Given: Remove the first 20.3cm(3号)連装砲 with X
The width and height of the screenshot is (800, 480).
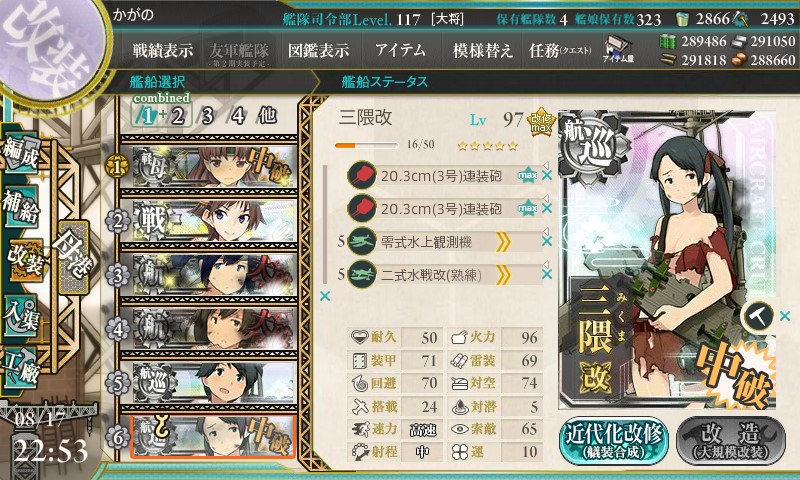Looking at the screenshot, I should coord(547,175).
